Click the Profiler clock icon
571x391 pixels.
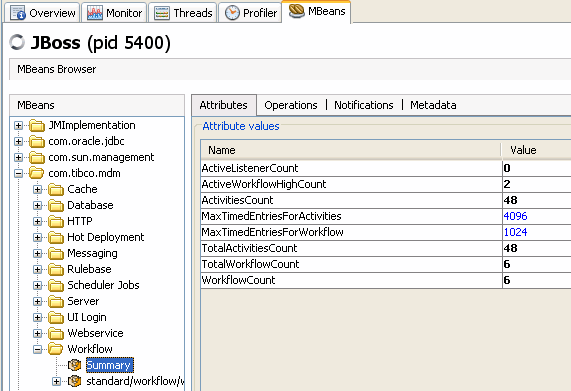[232, 13]
